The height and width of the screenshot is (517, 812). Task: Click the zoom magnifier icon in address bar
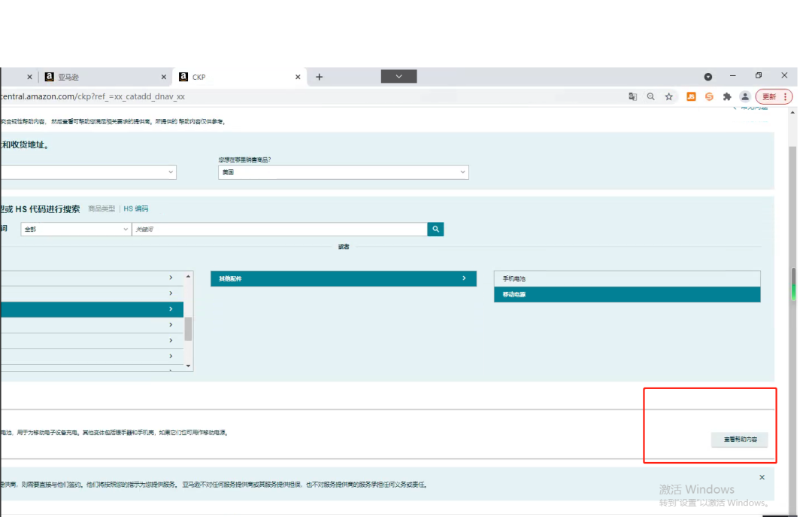coord(650,96)
